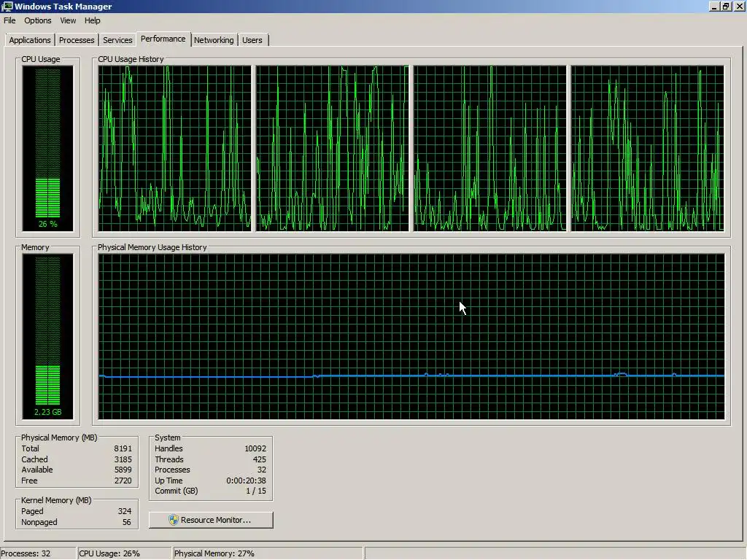Click Total physical memory value 8191
This screenshot has height=560, width=747.
coord(123,448)
